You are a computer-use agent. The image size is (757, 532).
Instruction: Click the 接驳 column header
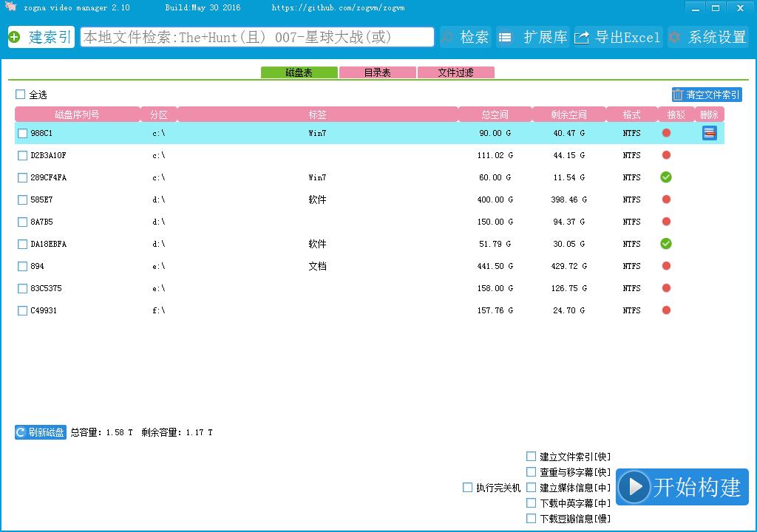[x=676, y=115]
